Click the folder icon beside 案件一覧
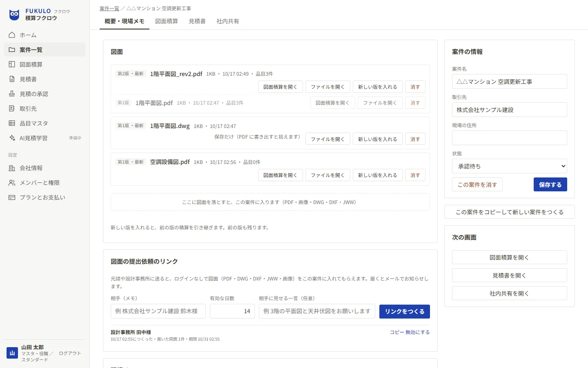Screen dimensions: 588x368 (x=12, y=49)
